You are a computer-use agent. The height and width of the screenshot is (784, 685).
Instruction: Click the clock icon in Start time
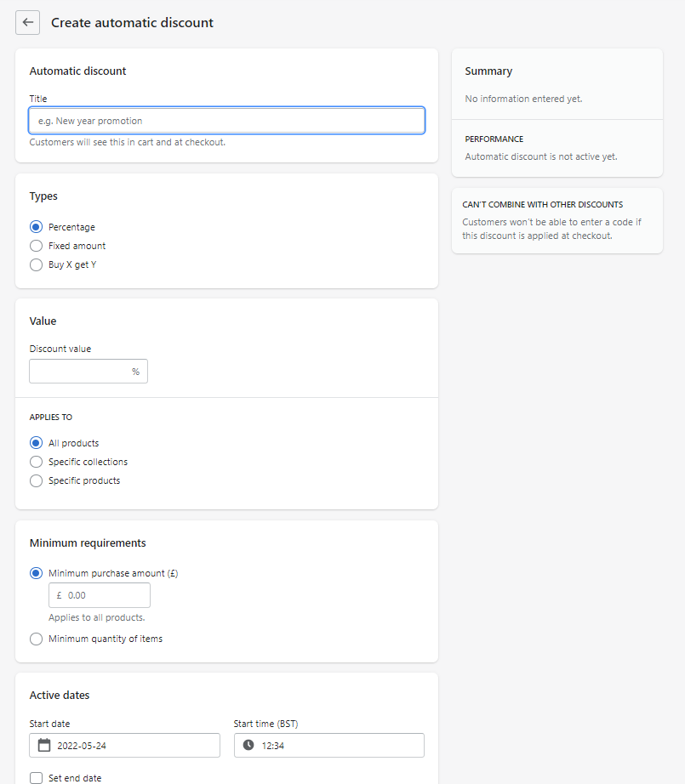[x=248, y=746]
